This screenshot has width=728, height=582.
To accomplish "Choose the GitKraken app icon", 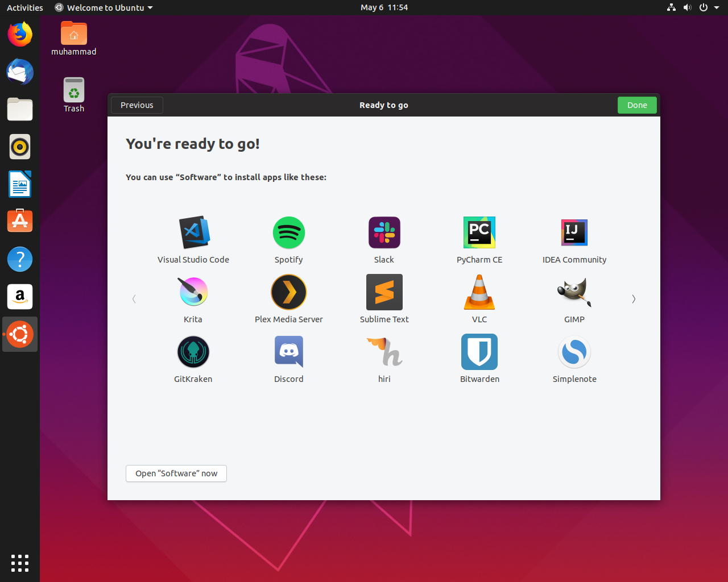I will pyautogui.click(x=193, y=352).
